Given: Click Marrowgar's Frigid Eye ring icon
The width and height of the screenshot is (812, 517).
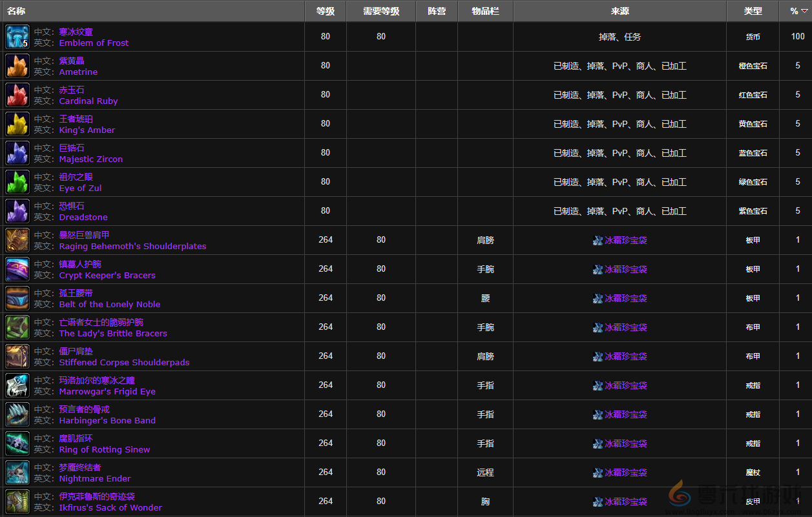Looking at the screenshot, I should [x=17, y=385].
